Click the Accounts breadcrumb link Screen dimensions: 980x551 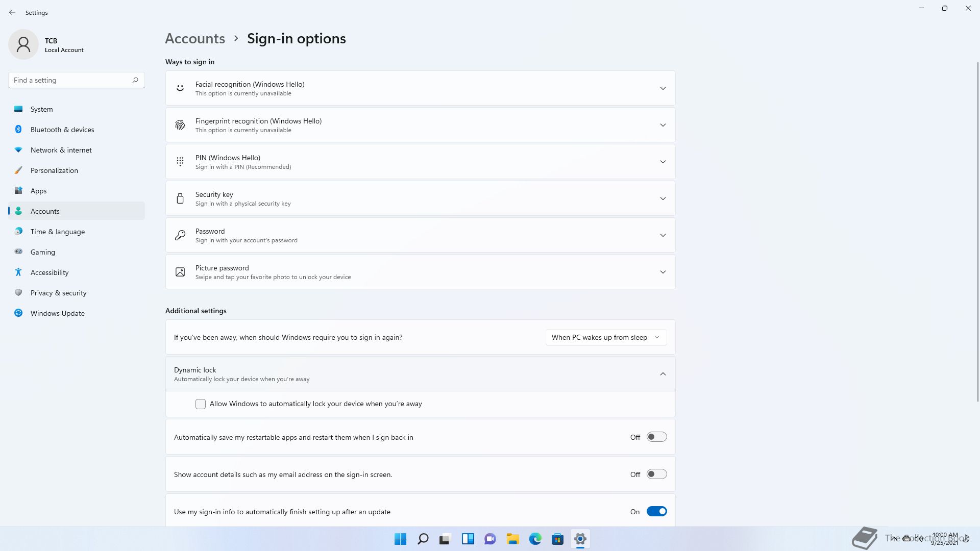(195, 38)
